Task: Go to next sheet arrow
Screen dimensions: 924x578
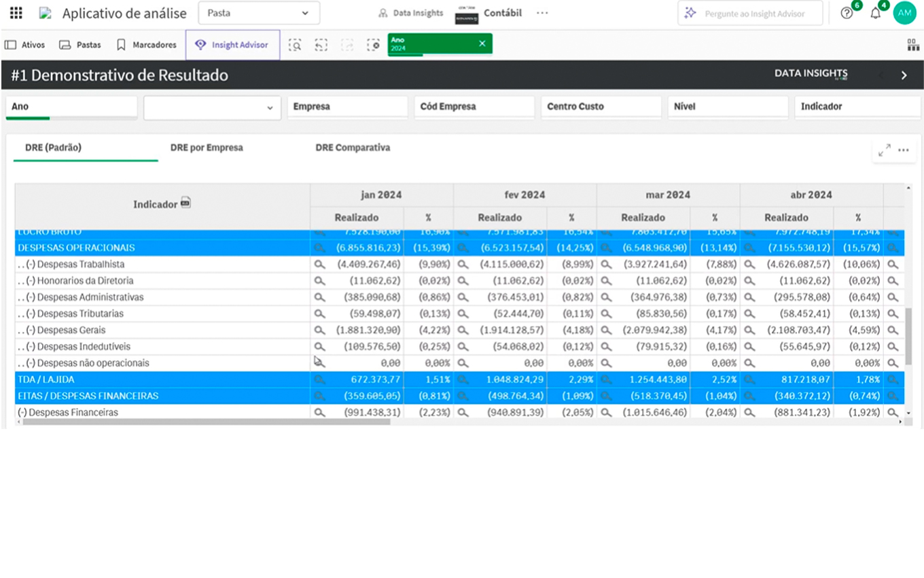Action: pos(904,75)
